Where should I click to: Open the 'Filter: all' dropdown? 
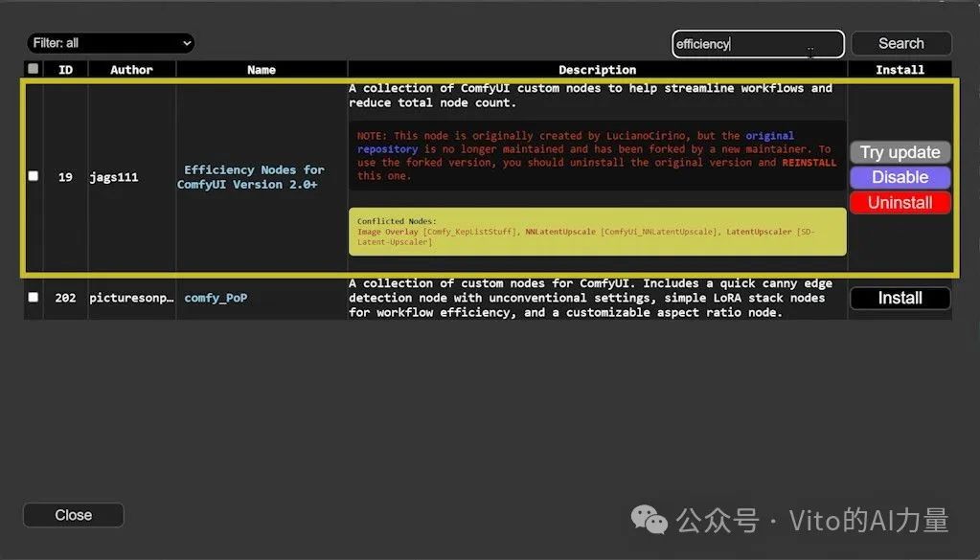110,43
